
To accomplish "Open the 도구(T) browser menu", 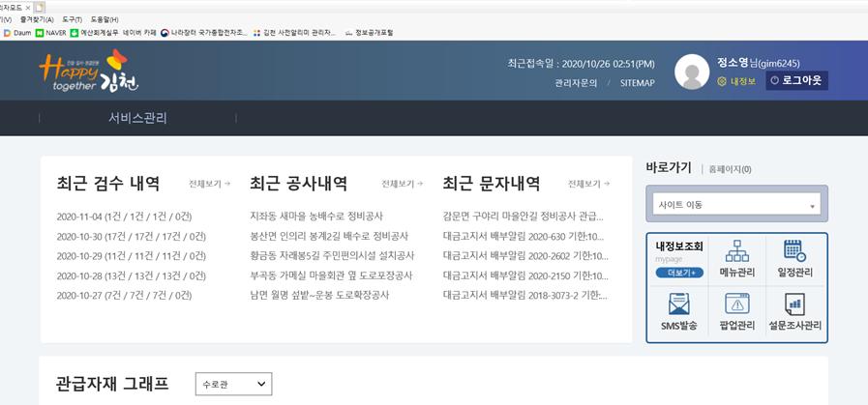I will [71, 19].
